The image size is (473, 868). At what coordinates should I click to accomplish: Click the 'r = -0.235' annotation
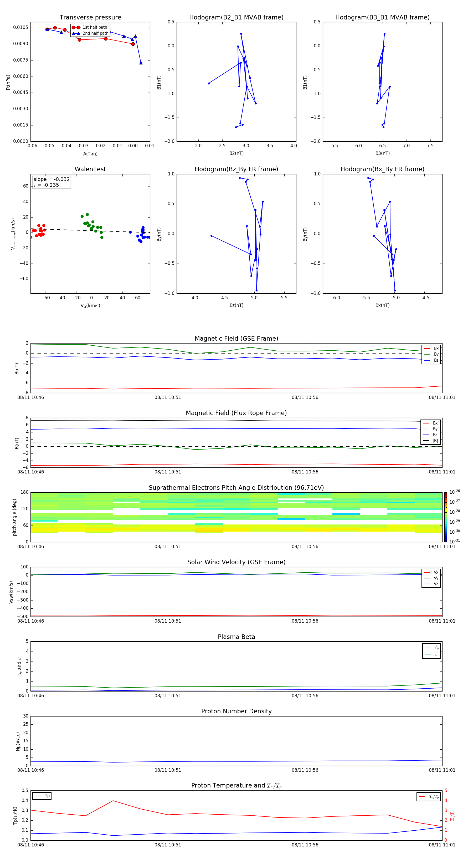pos(47,185)
